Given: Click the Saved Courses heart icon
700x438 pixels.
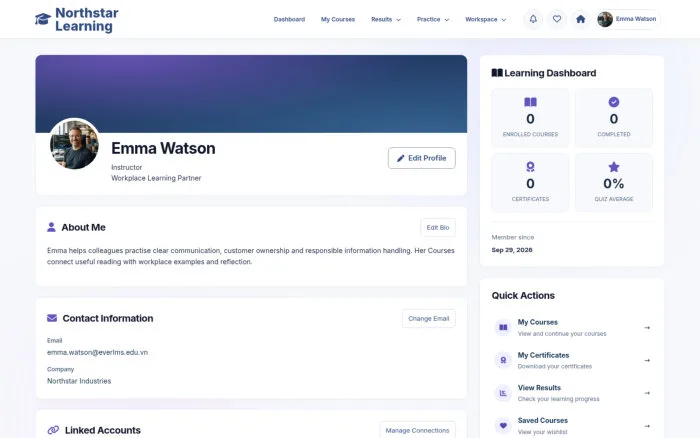Looking at the screenshot, I should point(503,425).
